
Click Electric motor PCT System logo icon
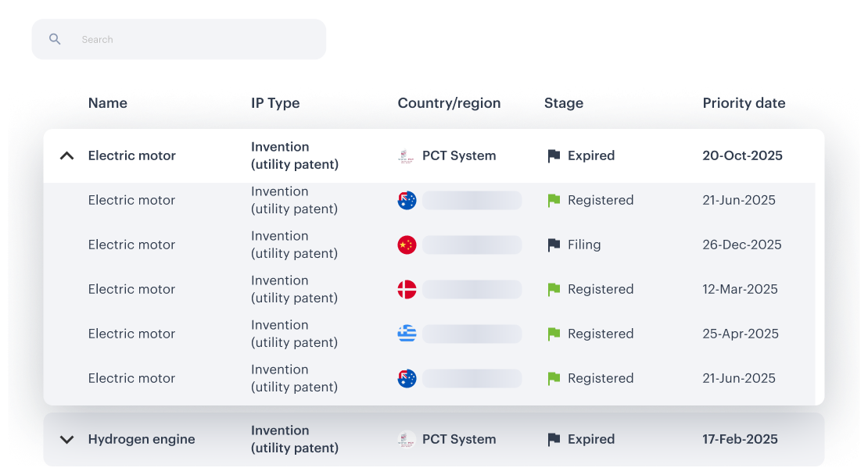407,156
